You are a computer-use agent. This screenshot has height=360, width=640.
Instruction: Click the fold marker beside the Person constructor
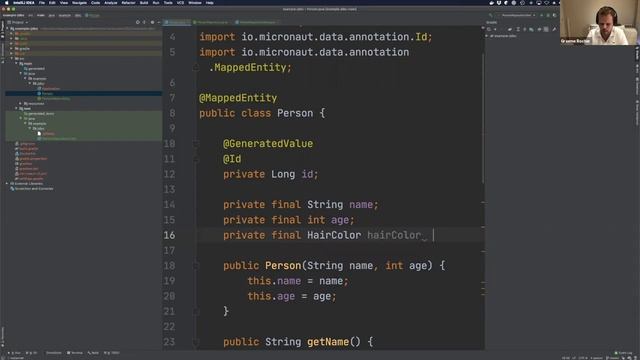196,266
